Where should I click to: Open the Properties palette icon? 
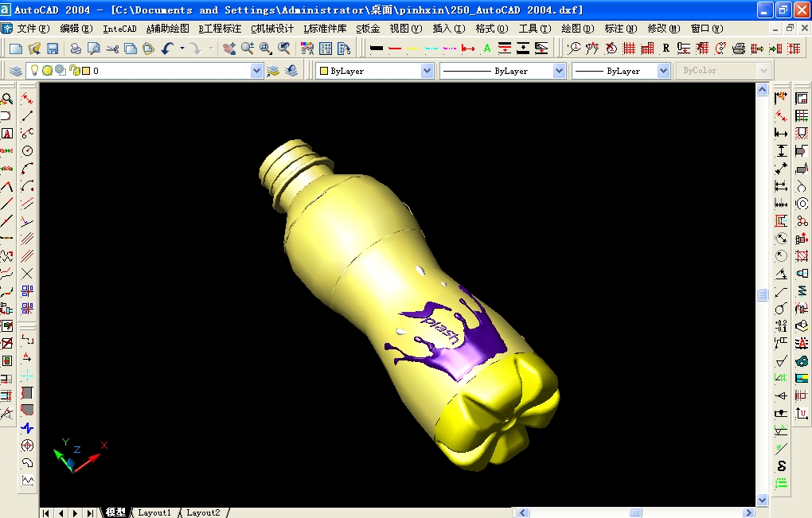(307, 49)
